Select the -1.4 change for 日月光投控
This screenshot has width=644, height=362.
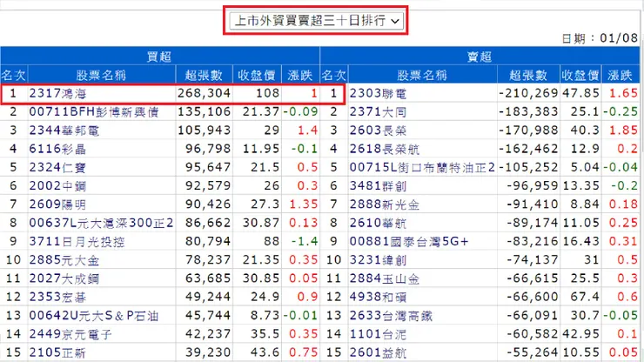click(x=305, y=241)
